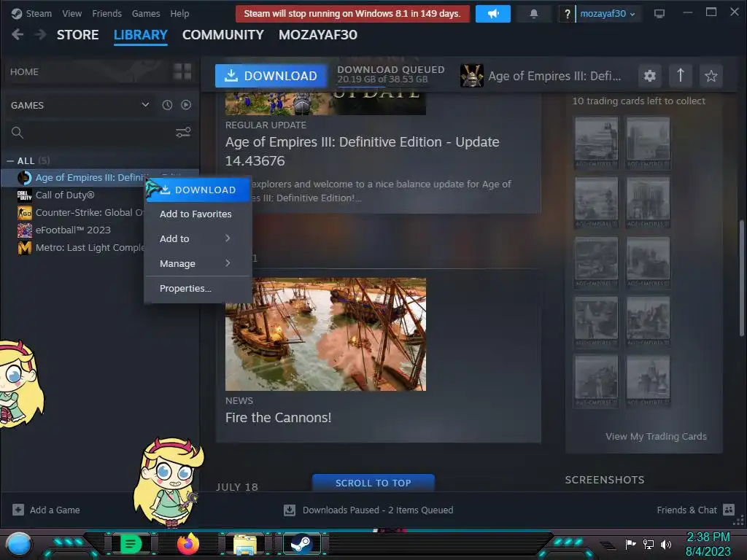
Task: Expand the GAMES dropdown chevron
Action: 145,105
